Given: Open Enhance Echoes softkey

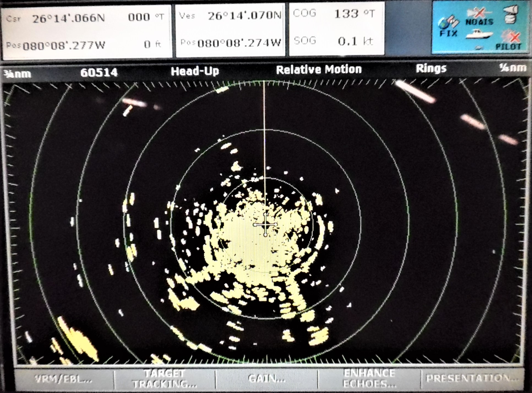Looking at the screenshot, I should (369, 378).
